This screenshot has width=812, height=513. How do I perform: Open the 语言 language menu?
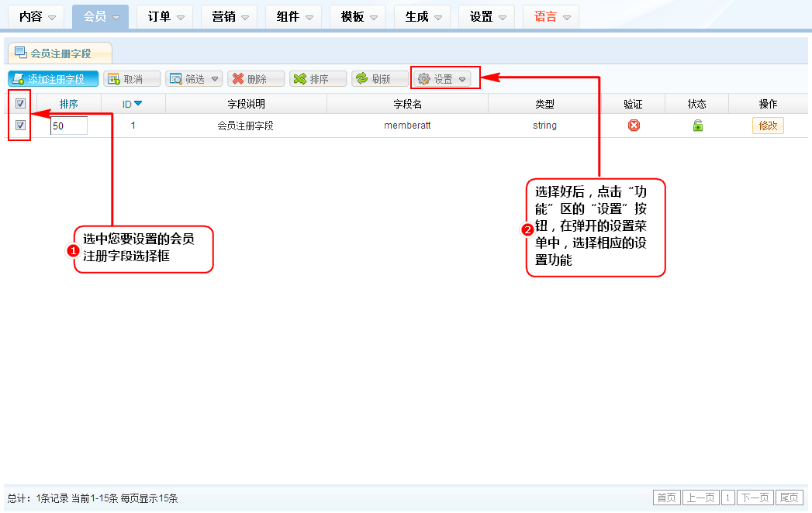point(551,17)
